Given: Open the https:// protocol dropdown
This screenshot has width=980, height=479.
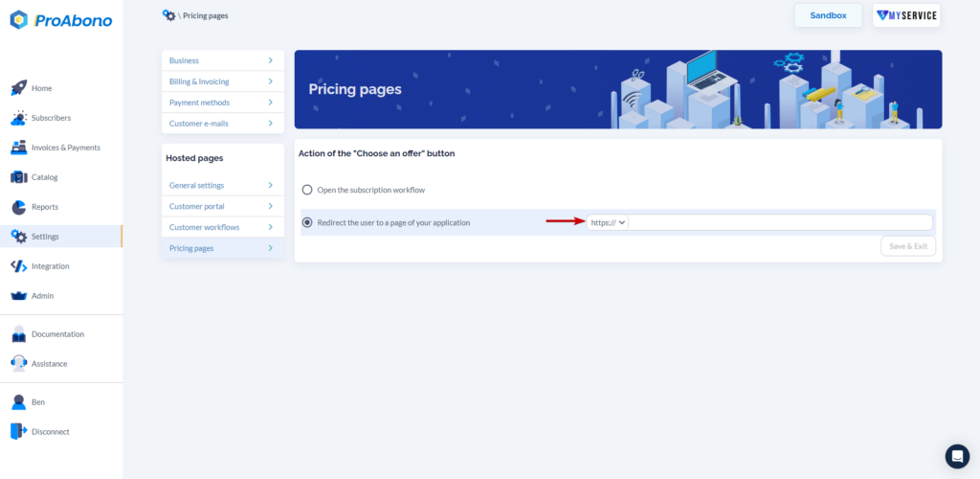Looking at the screenshot, I should tap(608, 222).
